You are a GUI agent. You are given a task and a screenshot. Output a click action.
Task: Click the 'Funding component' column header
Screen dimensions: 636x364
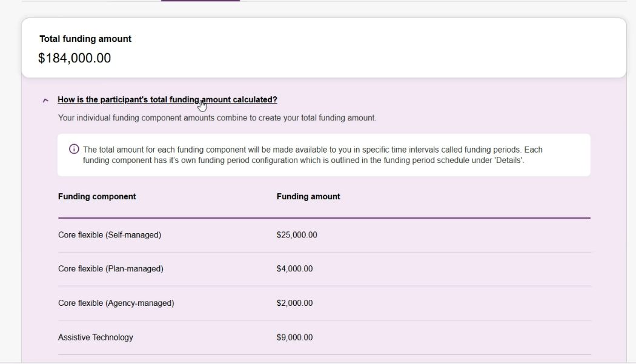pyautogui.click(x=97, y=196)
